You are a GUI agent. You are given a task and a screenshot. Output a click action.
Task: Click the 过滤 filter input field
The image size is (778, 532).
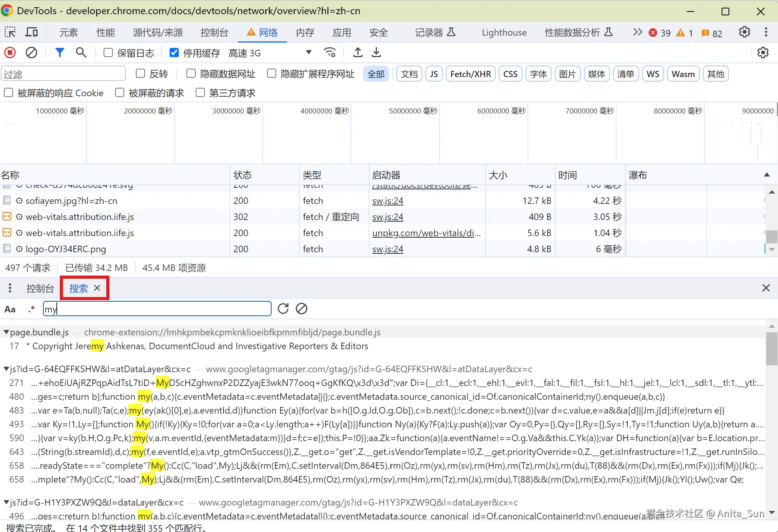pos(63,74)
